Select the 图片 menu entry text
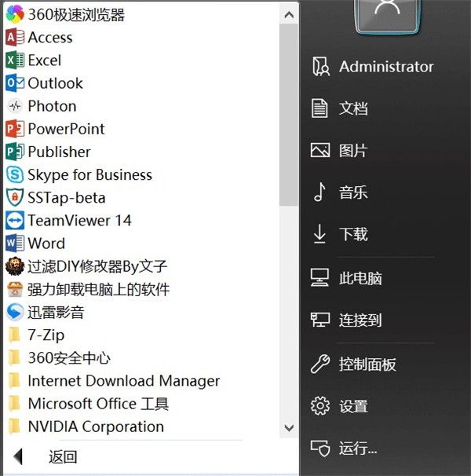The image size is (471, 476). pyautogui.click(x=353, y=150)
